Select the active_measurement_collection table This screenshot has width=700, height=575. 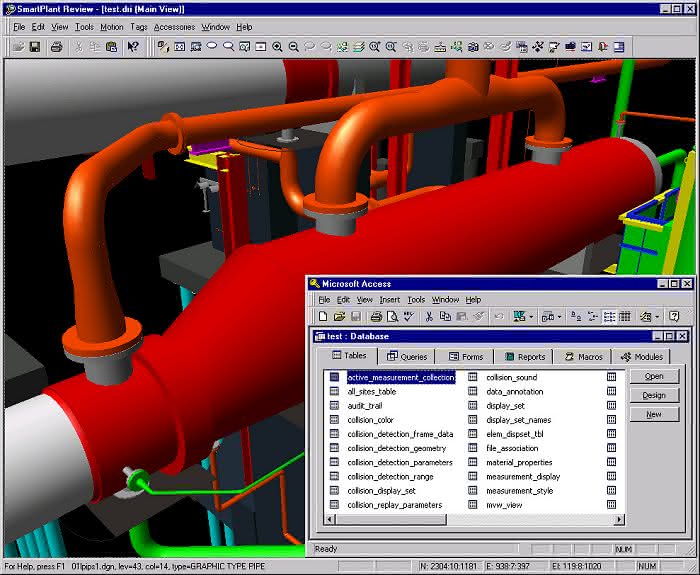[401, 377]
